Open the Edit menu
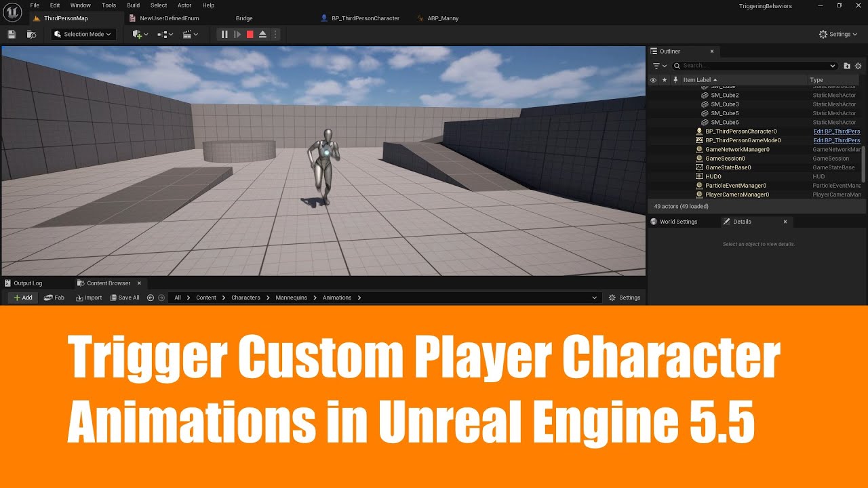868x488 pixels. click(55, 5)
